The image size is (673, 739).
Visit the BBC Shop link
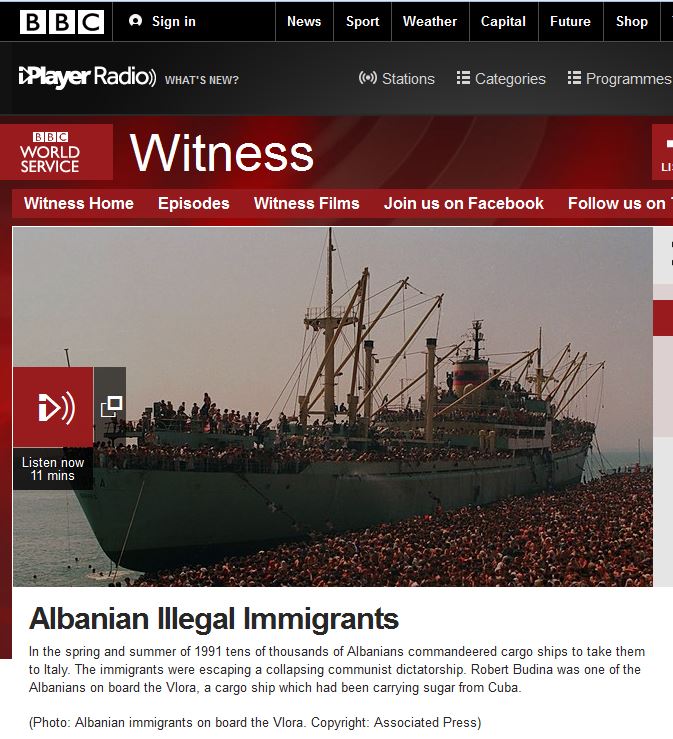[632, 21]
